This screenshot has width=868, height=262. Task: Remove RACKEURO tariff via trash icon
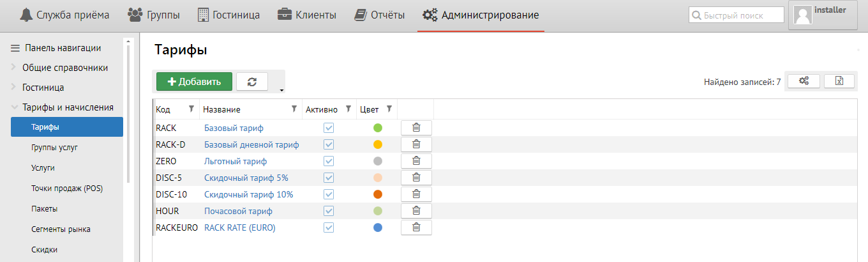[416, 227]
